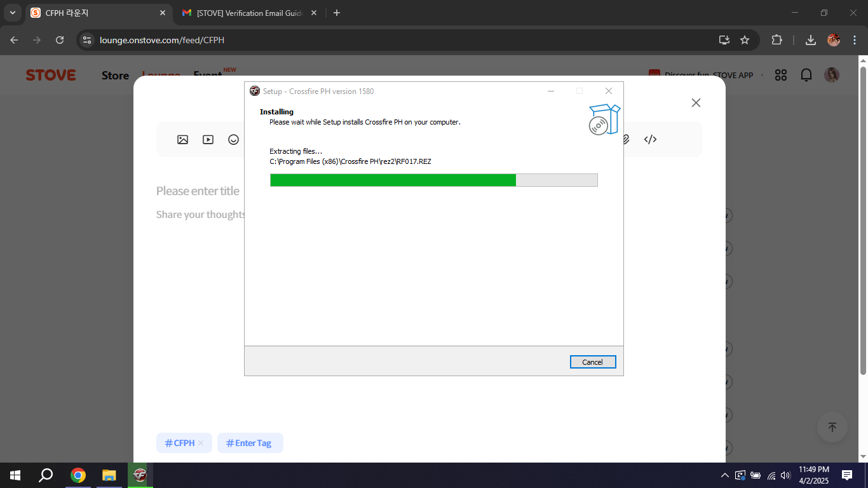Screen dimensions: 868x488
Task: Reload the current page
Action: [x=60, y=40]
